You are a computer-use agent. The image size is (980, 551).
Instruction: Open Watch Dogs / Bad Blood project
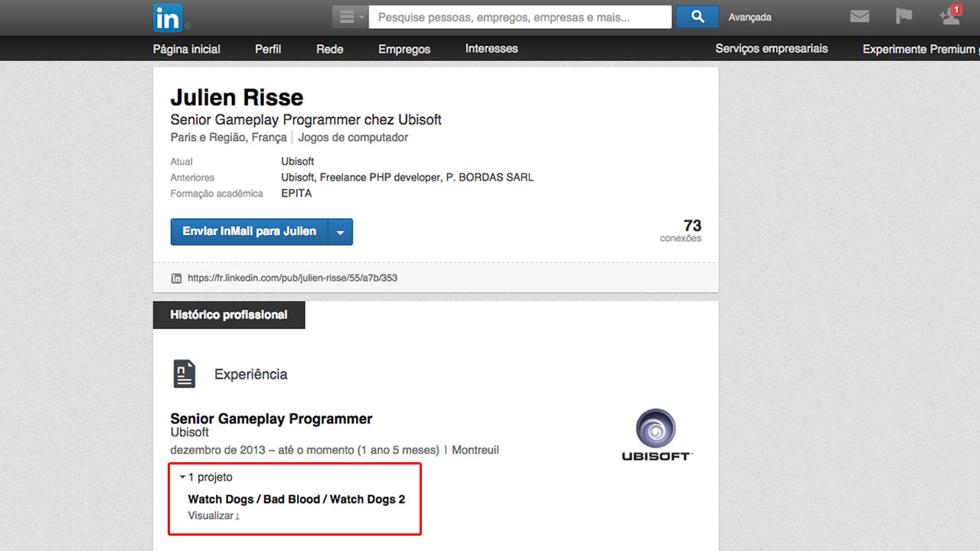point(296,500)
